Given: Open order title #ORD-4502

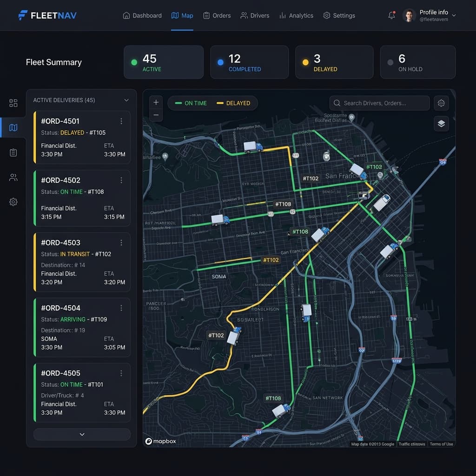Looking at the screenshot, I should coord(61,180).
